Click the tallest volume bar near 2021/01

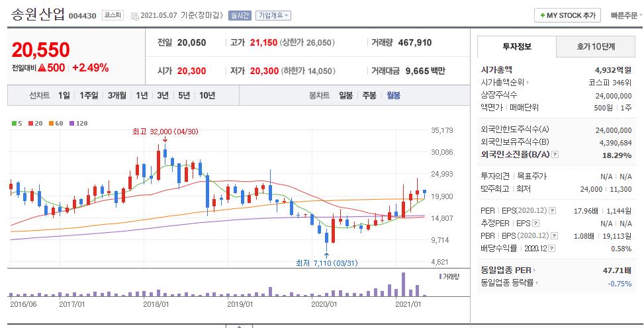pos(403,284)
